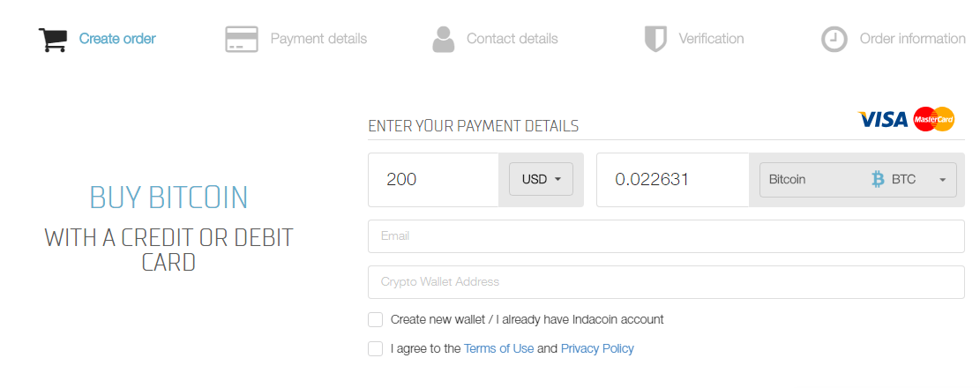This screenshot has height=388, width=980.
Task: Click the VISA logo
Action: 882,119
